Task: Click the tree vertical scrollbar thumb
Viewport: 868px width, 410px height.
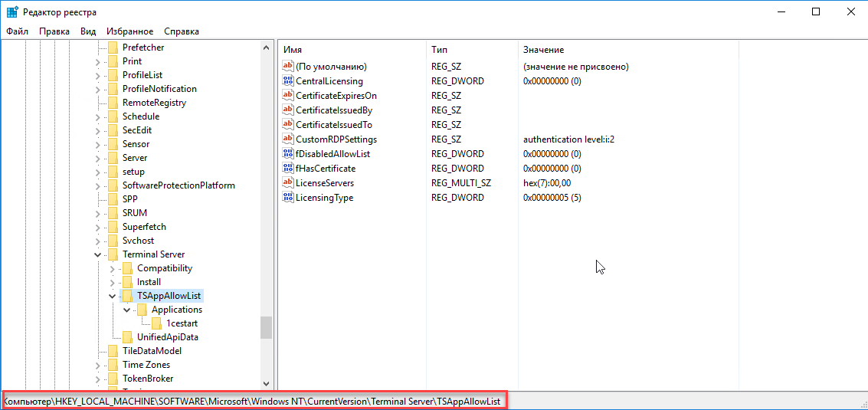Action: [x=267, y=327]
